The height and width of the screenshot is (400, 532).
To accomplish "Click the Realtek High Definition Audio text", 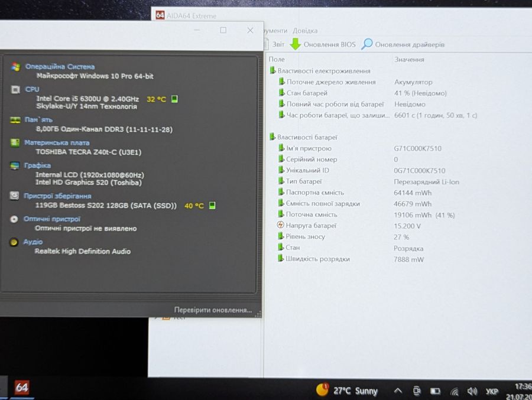I will click(82, 251).
